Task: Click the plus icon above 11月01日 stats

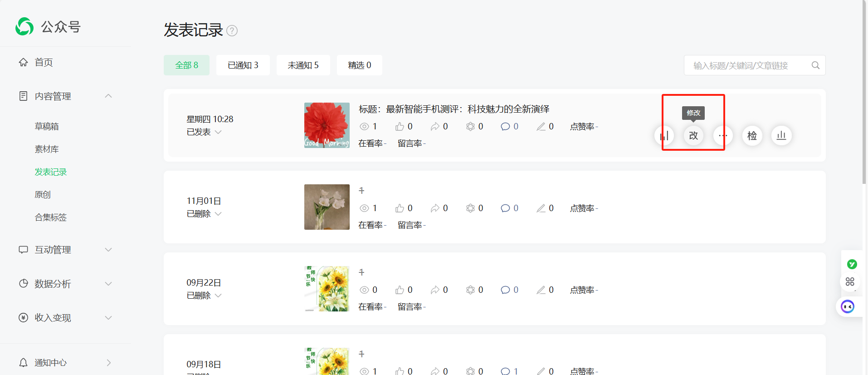Action: (x=361, y=191)
